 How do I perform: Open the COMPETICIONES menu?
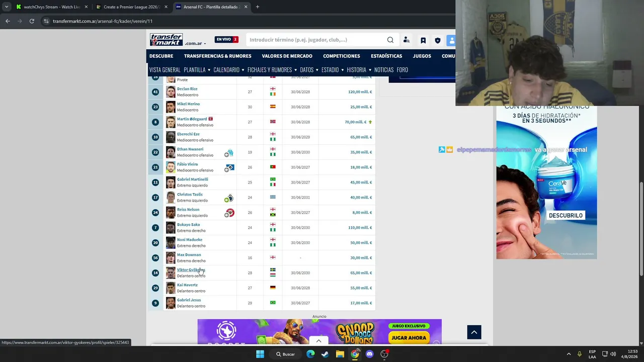click(x=342, y=56)
